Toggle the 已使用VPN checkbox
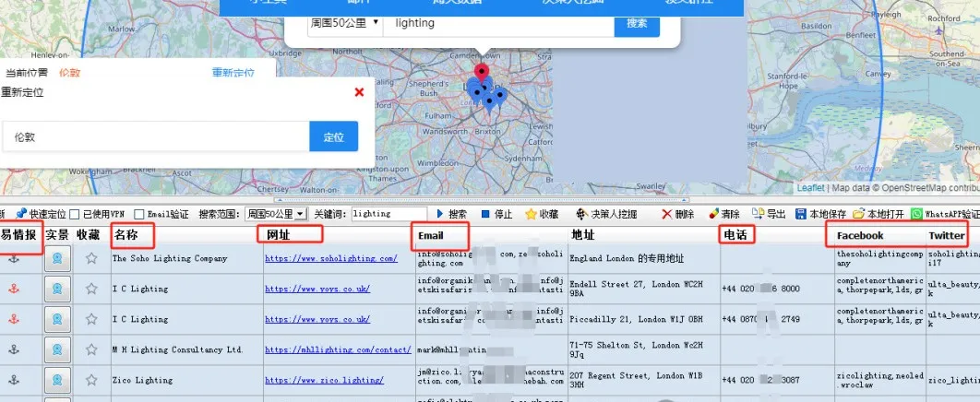The image size is (980, 402). click(x=75, y=214)
